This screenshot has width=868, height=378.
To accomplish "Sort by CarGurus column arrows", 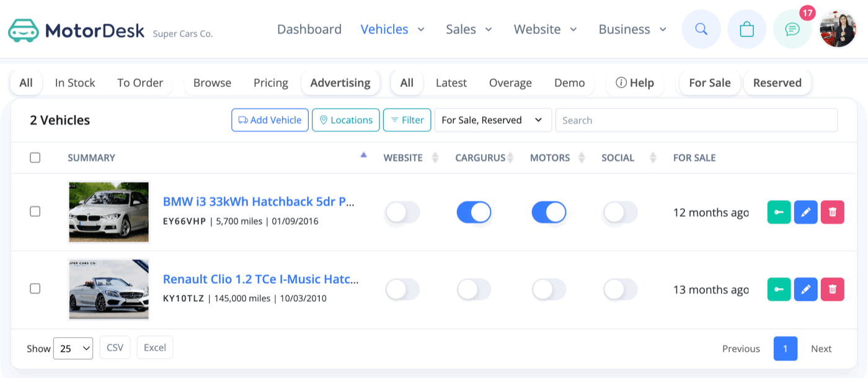I will pos(510,158).
